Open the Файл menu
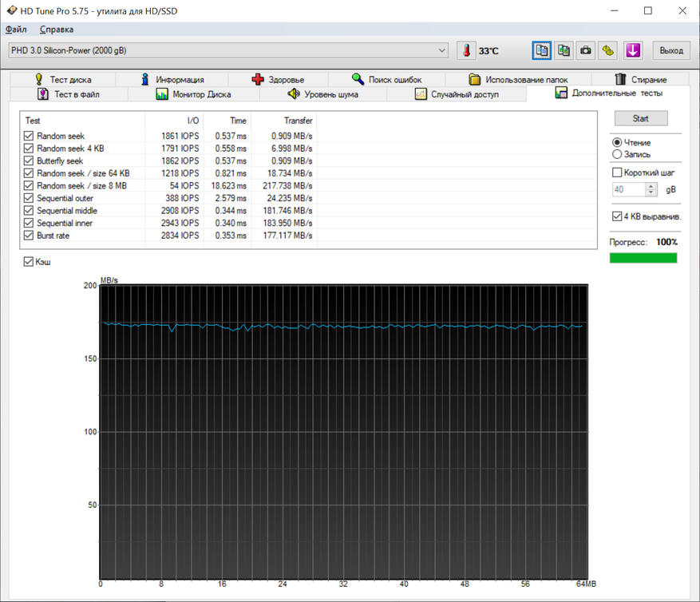This screenshot has width=700, height=602. pyautogui.click(x=16, y=30)
